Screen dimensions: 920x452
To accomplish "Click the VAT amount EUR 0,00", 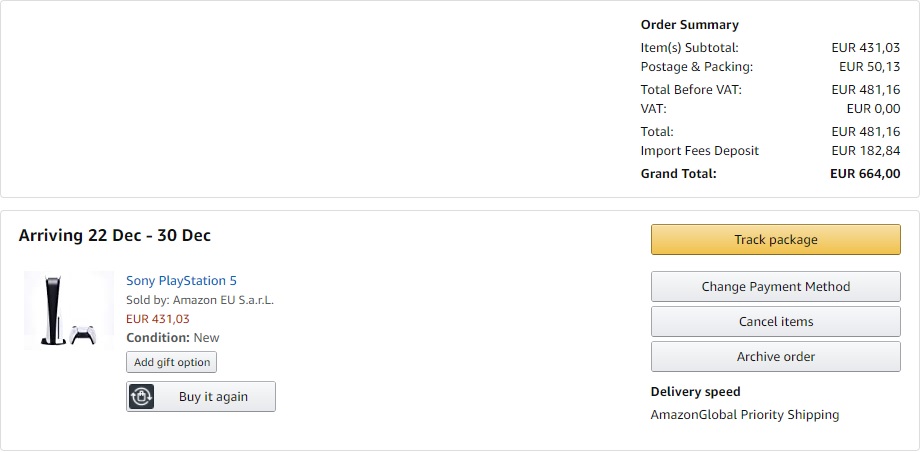I will point(873,109).
